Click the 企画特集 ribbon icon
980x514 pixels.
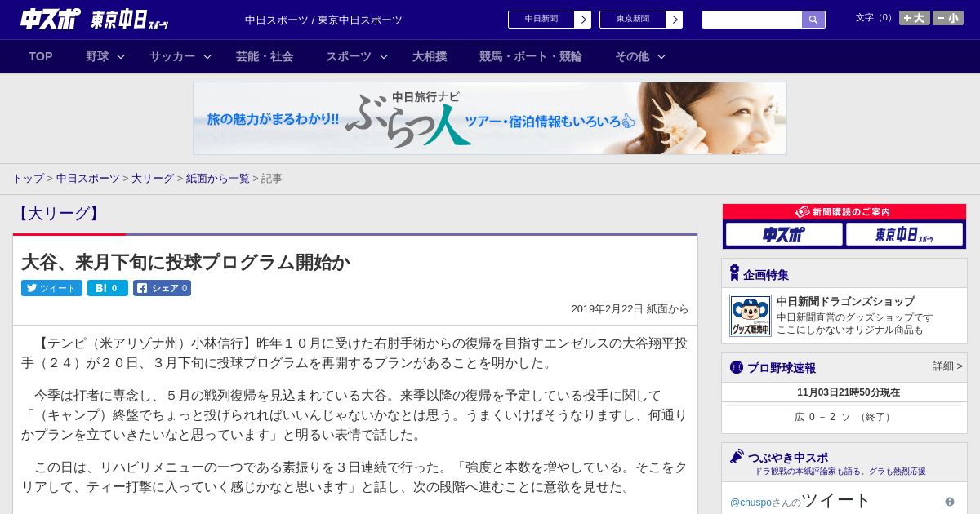734,273
